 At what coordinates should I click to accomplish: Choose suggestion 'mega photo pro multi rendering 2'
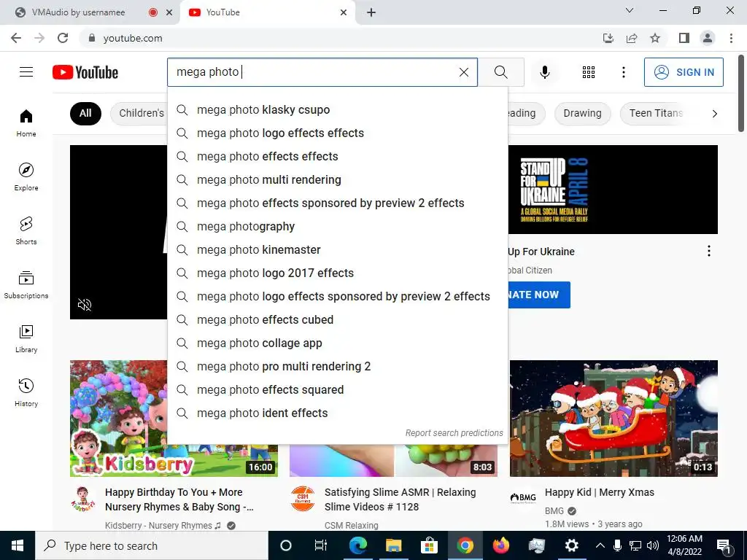point(338,366)
